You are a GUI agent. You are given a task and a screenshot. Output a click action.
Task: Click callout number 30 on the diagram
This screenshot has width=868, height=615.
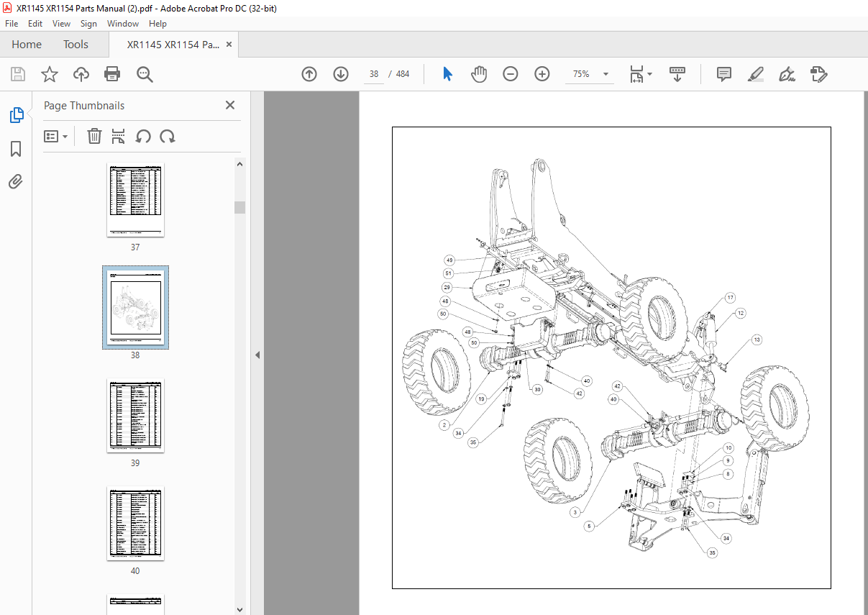click(x=536, y=389)
